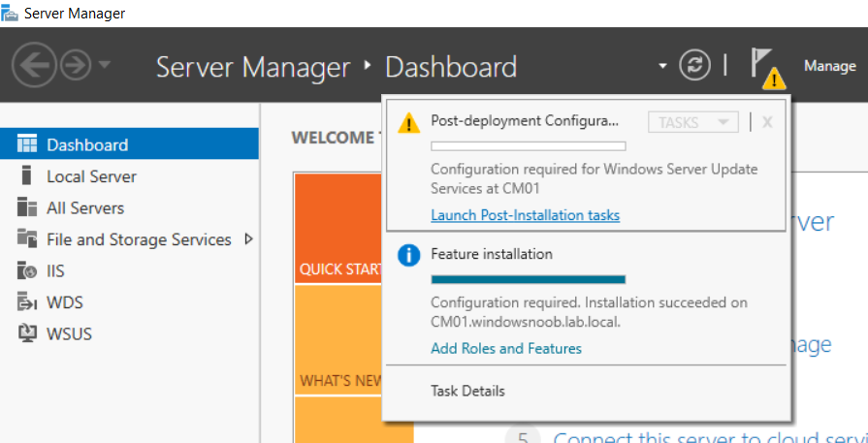Select Dashboard in the sidebar
This screenshot has width=868, height=443.
coord(130,143)
